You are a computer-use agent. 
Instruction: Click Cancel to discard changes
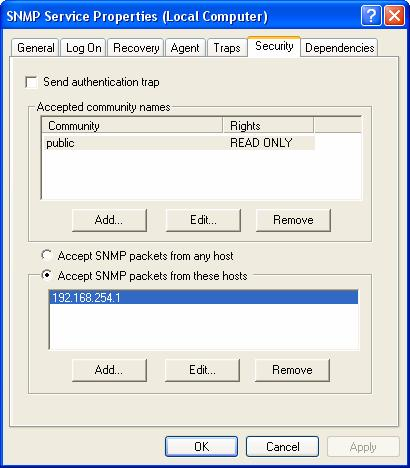pos(282,446)
